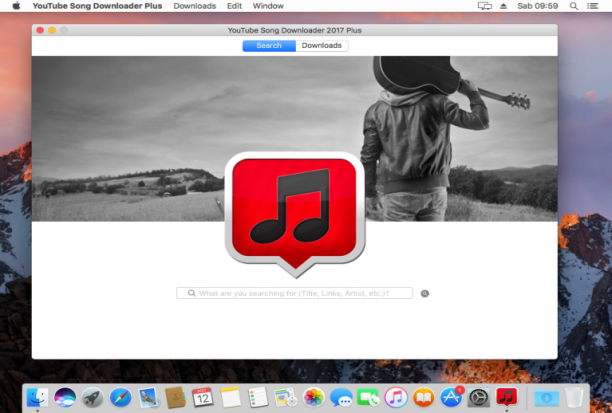The width and height of the screenshot is (612, 413).
Task: Open System Preferences from the dock
Action: pyautogui.click(x=479, y=397)
